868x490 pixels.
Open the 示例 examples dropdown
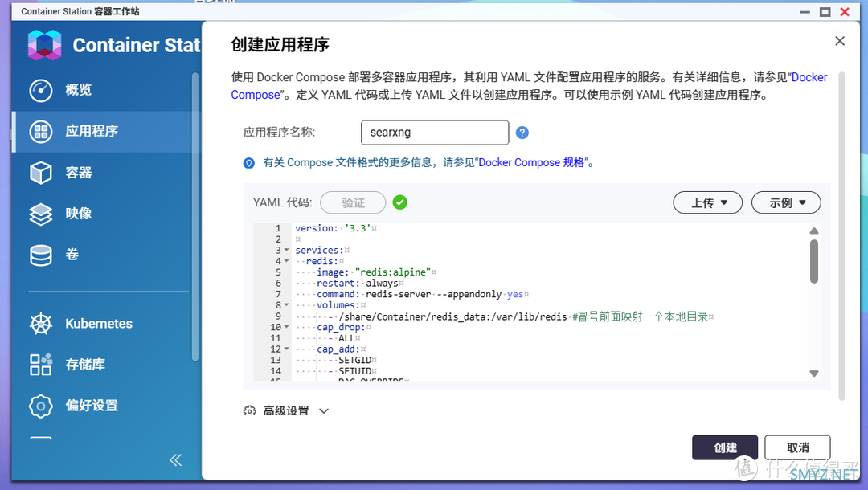click(786, 203)
